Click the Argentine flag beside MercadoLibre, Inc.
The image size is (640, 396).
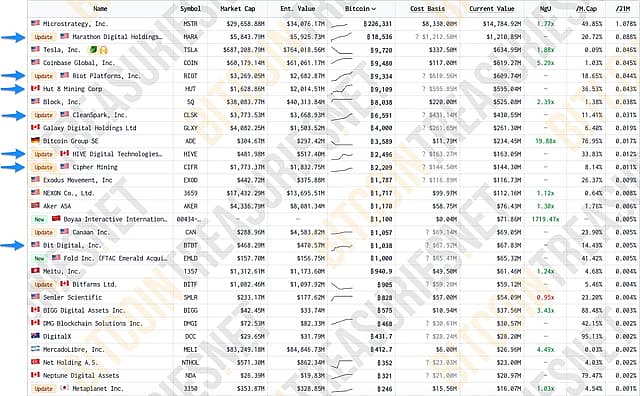point(36,349)
